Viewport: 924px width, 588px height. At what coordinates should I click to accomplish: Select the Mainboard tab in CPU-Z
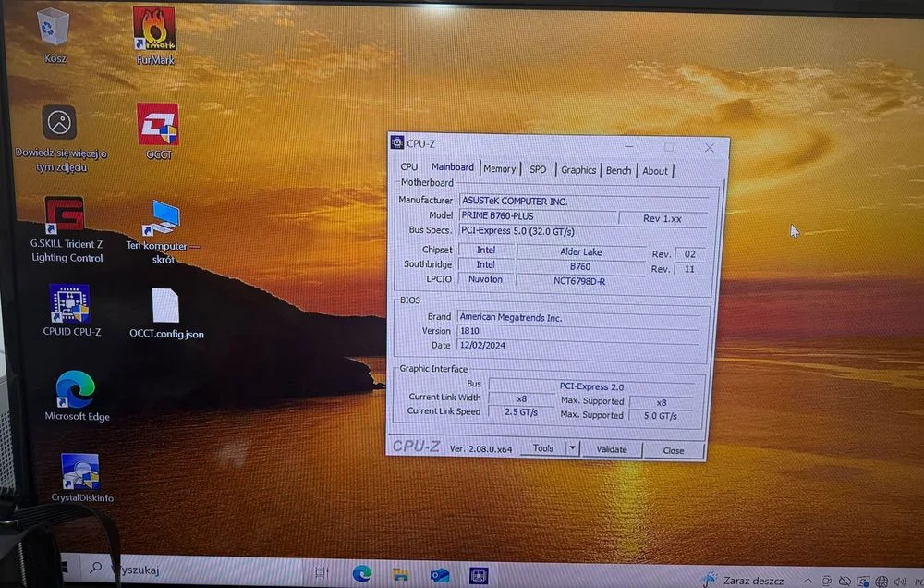point(452,167)
